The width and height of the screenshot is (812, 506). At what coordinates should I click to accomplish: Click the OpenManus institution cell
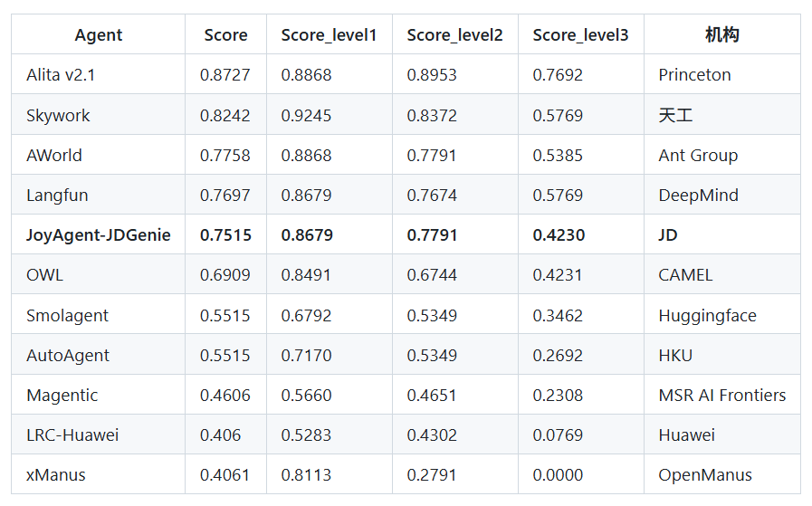(721, 474)
